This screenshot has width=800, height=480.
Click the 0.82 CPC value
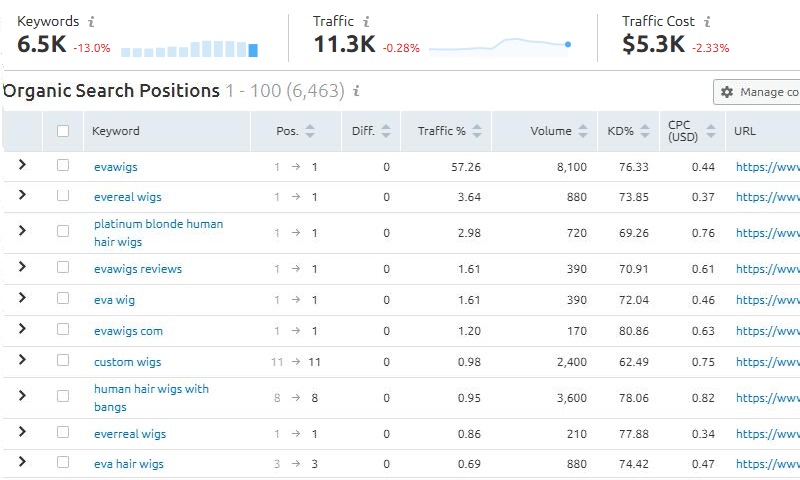pos(703,398)
